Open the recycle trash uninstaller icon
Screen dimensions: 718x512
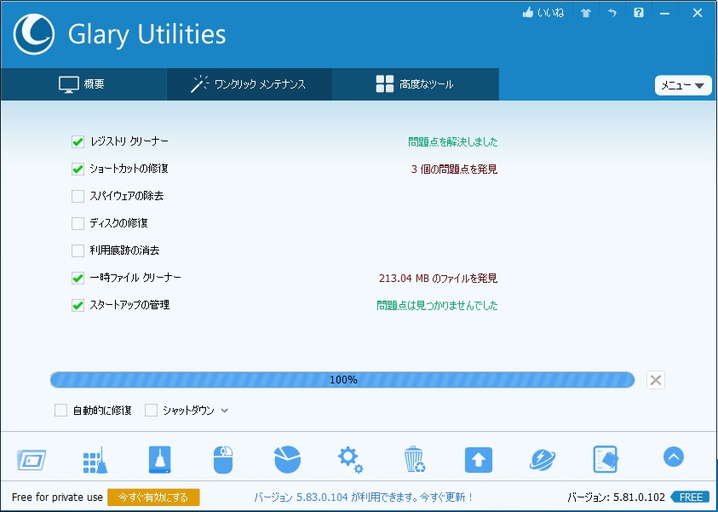pyautogui.click(x=414, y=459)
